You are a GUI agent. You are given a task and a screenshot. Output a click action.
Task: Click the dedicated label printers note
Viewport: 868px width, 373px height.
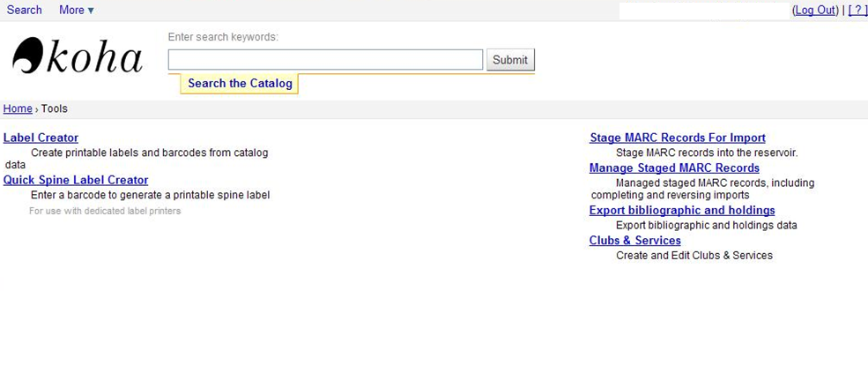(105, 211)
